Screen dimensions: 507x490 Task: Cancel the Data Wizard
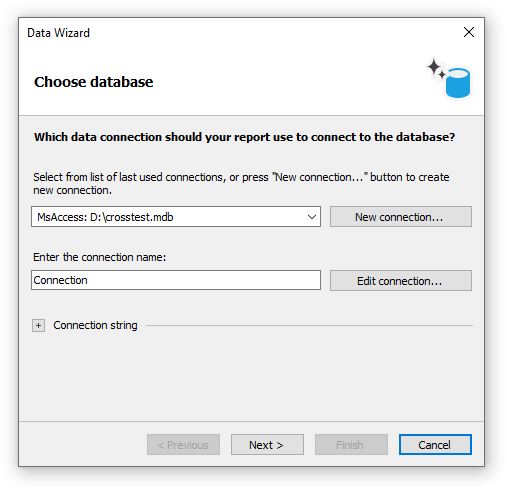(x=435, y=444)
